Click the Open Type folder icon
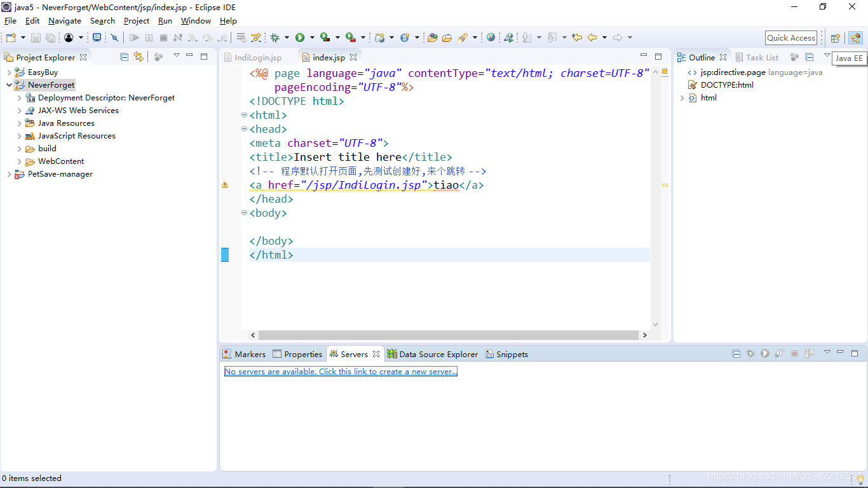The height and width of the screenshot is (488, 868). coord(432,38)
